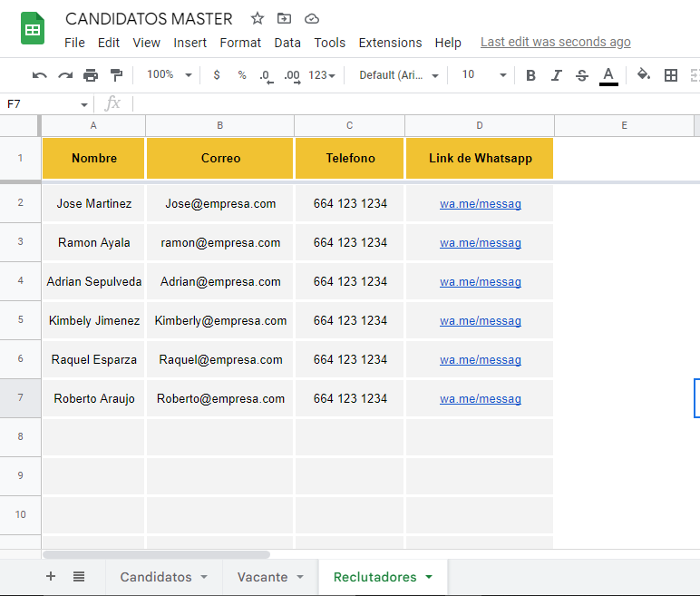Open the borders tool
The image size is (700, 596).
671,75
